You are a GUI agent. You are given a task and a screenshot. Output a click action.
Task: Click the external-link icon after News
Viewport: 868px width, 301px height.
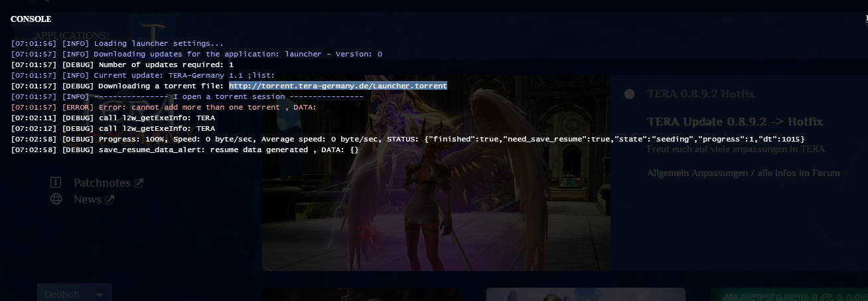(x=109, y=199)
